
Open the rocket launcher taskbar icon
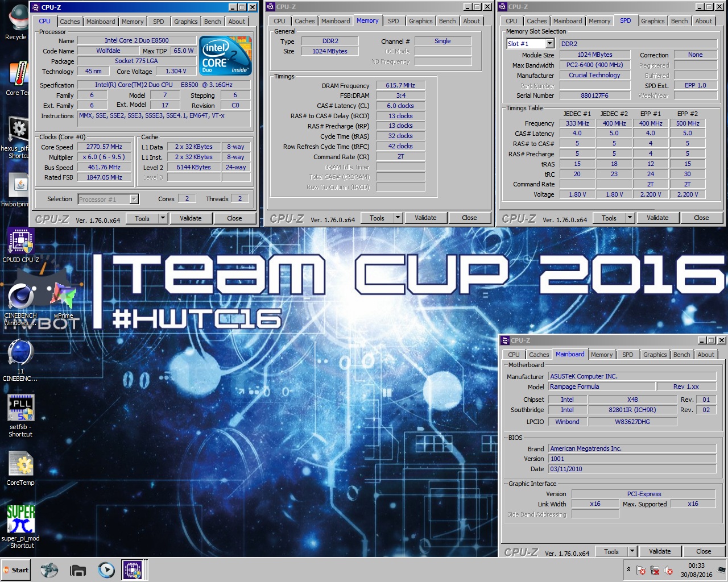49,569
